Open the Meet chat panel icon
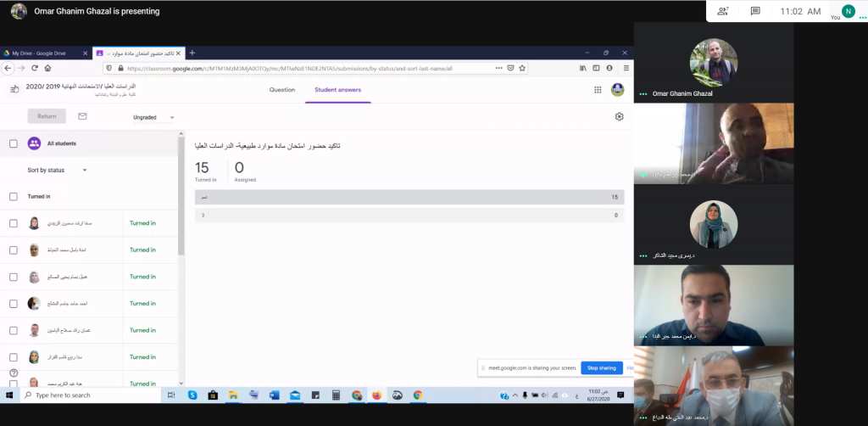 coord(754,11)
